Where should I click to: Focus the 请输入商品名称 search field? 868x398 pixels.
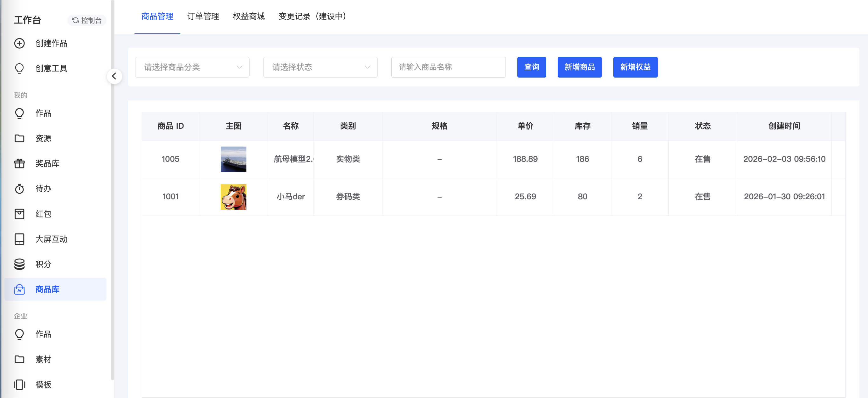click(x=448, y=67)
